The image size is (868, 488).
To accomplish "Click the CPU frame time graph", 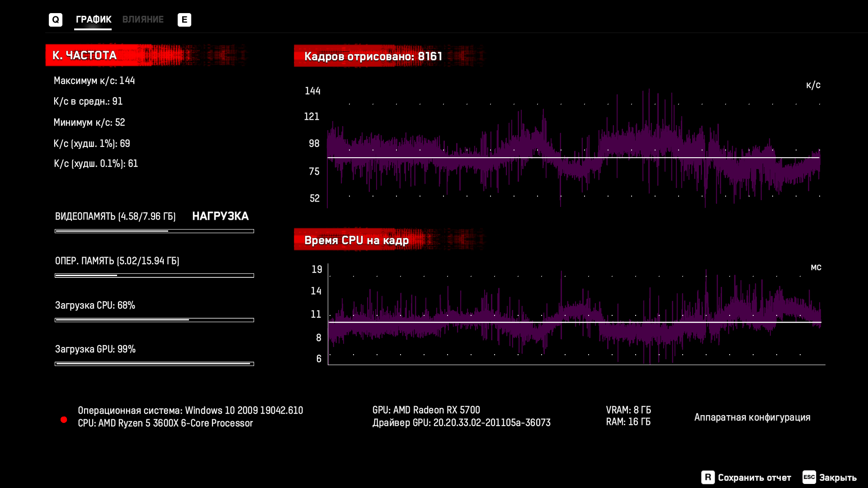I will [574, 316].
